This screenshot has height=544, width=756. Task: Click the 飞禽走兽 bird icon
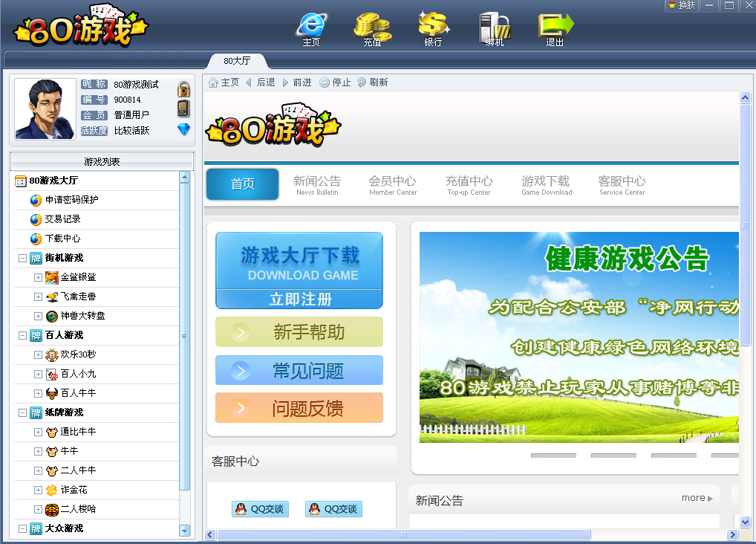[51, 297]
